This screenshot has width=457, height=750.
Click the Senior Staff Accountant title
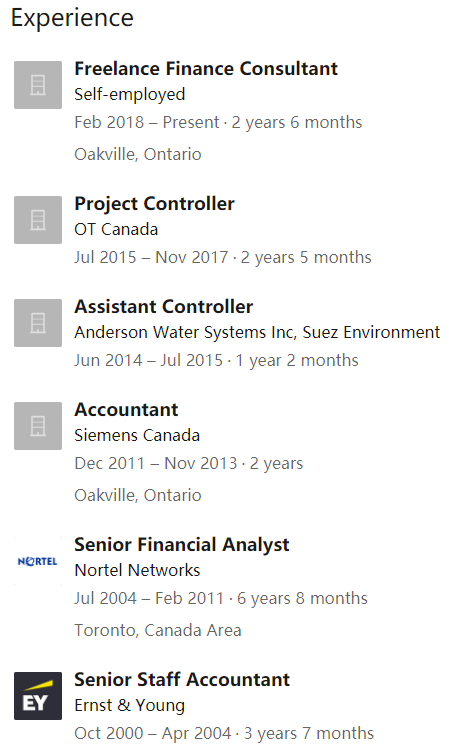coord(182,680)
